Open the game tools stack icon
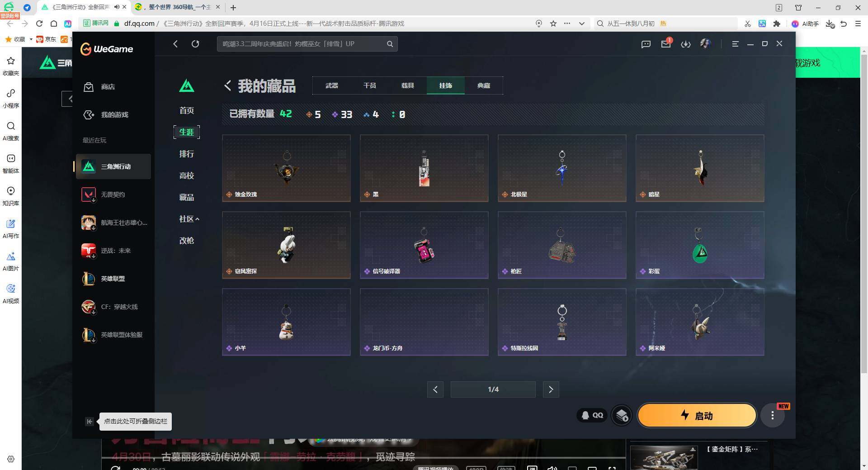The width and height of the screenshot is (868, 470). [622, 415]
